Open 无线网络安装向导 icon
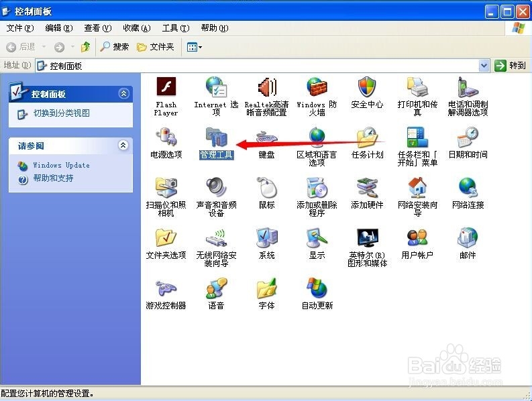This screenshot has height=401, width=532. [x=216, y=237]
